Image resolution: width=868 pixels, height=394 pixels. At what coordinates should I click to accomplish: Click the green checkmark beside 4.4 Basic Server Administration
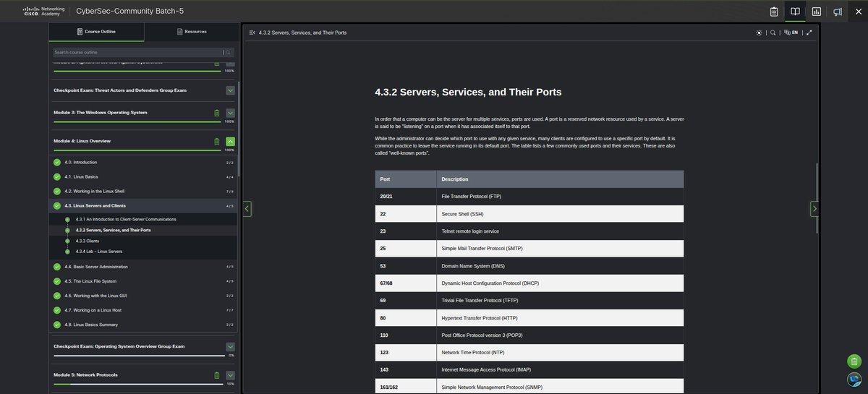[57, 267]
